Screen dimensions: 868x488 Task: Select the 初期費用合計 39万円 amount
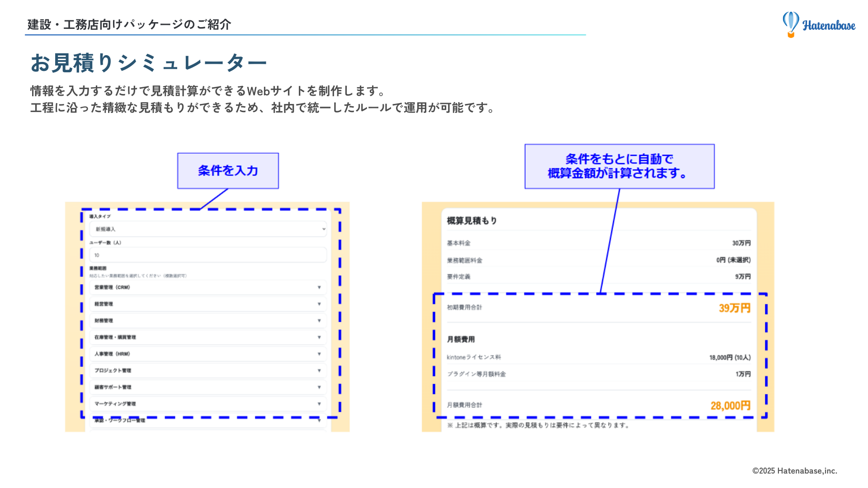pos(734,308)
